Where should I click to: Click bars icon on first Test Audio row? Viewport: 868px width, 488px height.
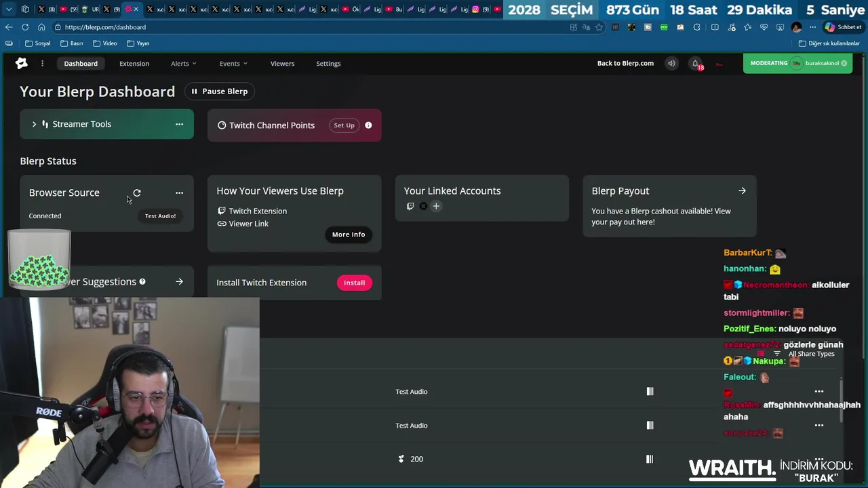point(650,392)
